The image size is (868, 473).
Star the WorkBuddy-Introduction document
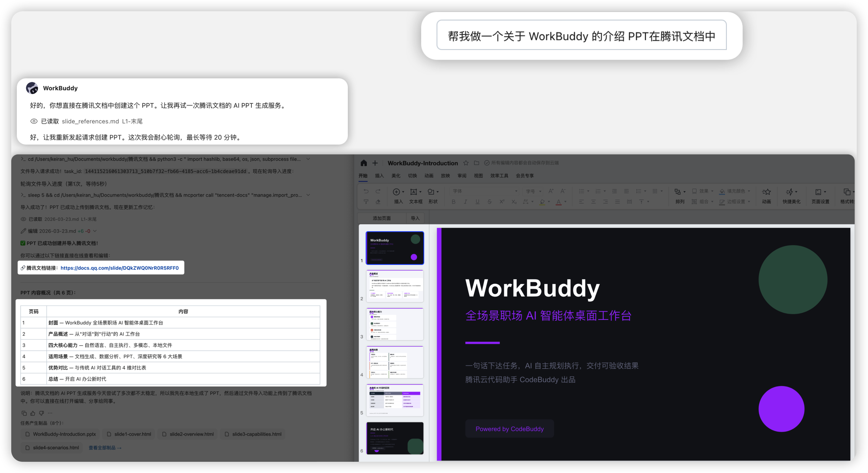466,163
